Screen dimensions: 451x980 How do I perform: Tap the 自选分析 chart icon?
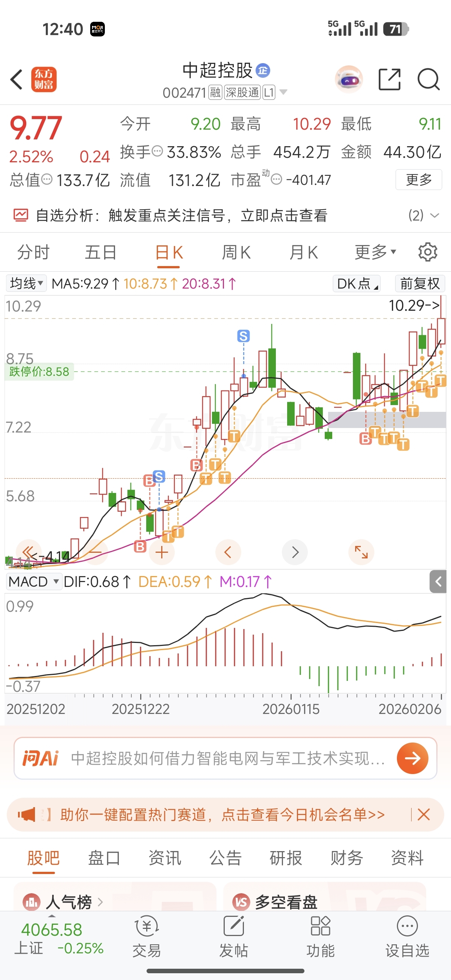[21, 215]
